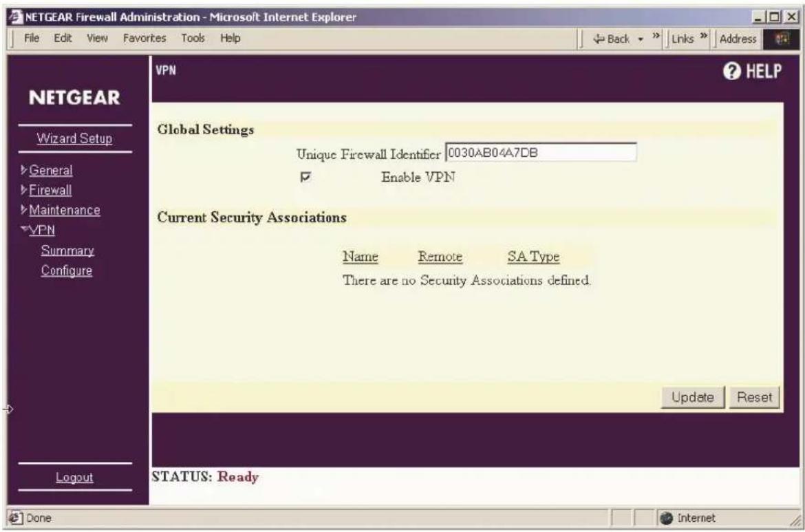Click the Logout link

74,478
